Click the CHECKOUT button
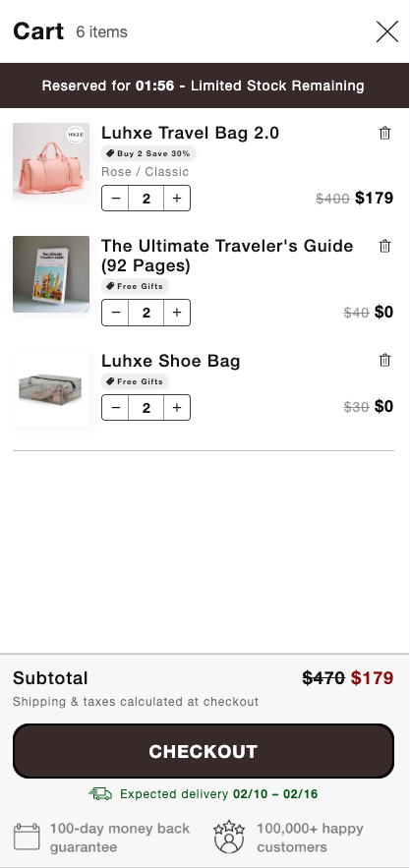This screenshot has width=410, height=868. coord(204,751)
